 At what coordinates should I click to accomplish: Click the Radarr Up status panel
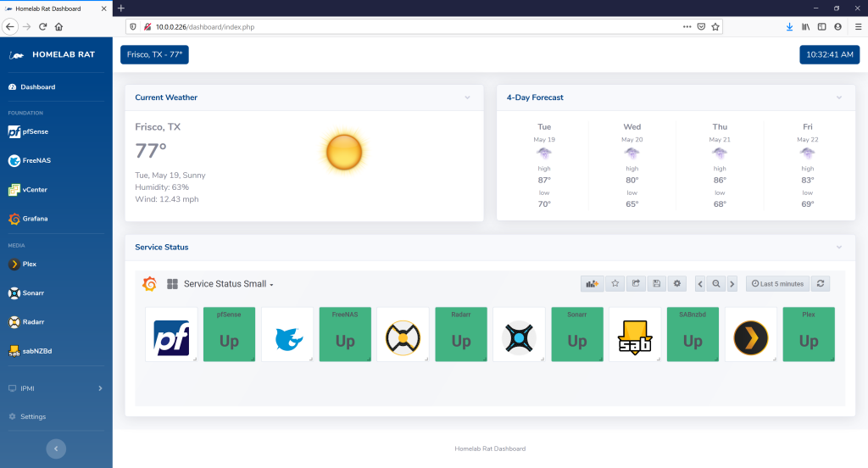tap(461, 335)
